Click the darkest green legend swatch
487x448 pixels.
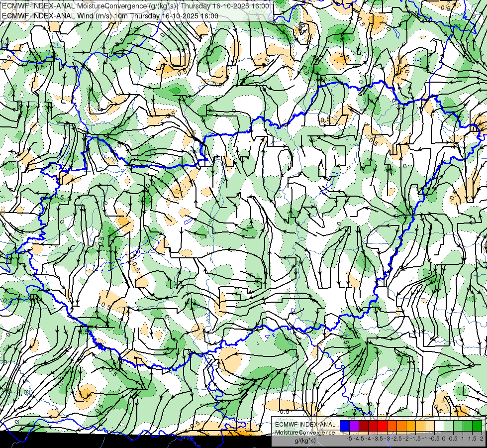[x=477, y=426]
